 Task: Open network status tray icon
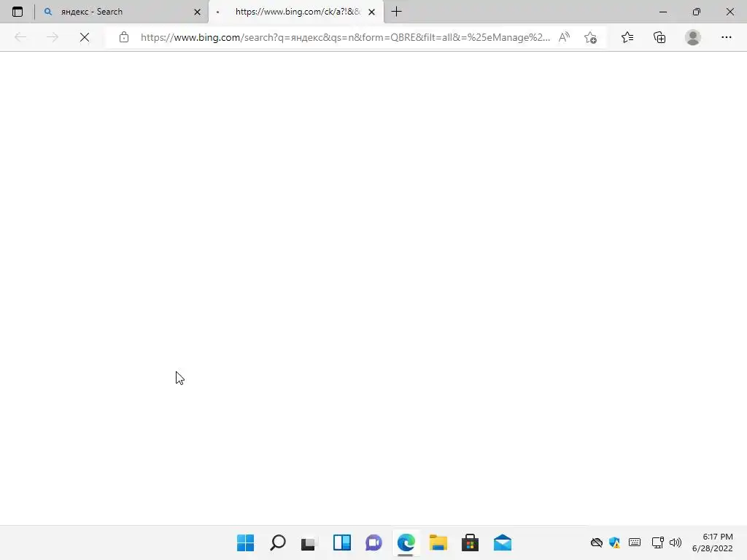point(658,542)
